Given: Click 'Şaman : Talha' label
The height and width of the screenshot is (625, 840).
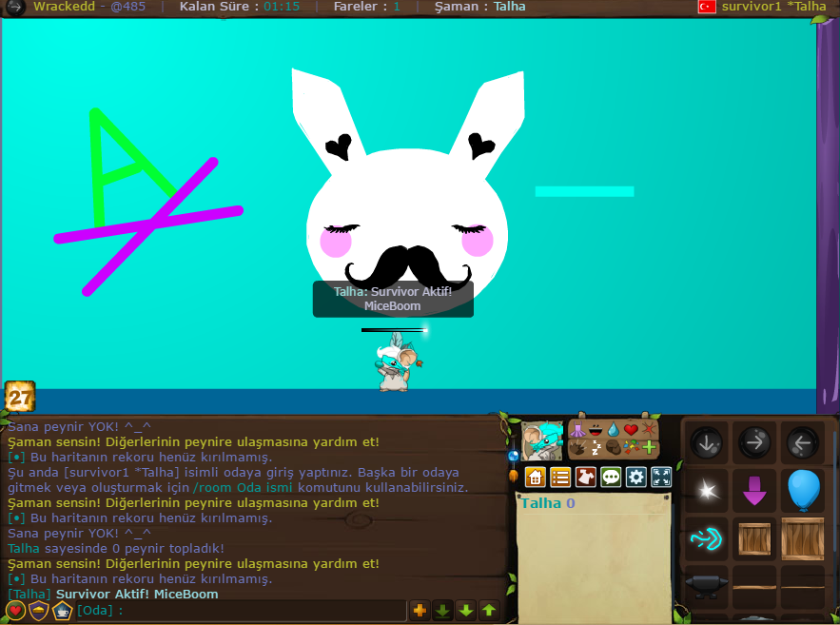Looking at the screenshot, I should point(480,7).
